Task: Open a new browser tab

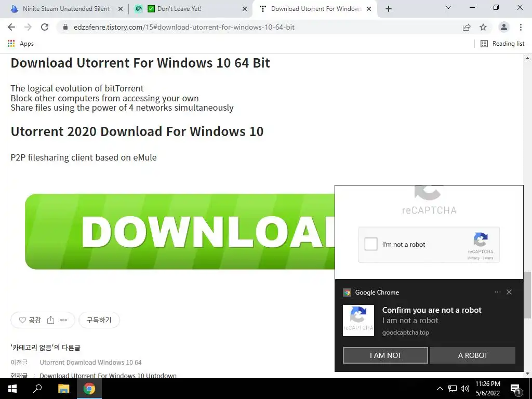Action: point(389,9)
